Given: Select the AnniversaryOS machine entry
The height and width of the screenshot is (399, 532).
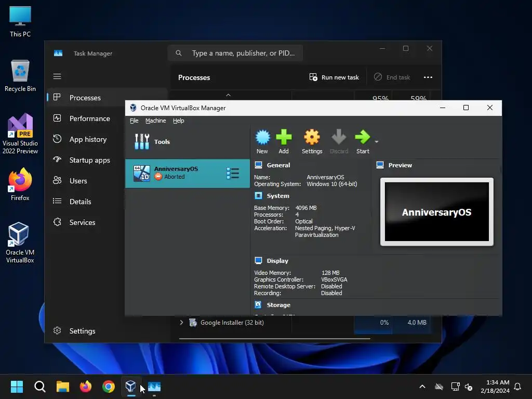Looking at the screenshot, I should pyautogui.click(x=187, y=174).
